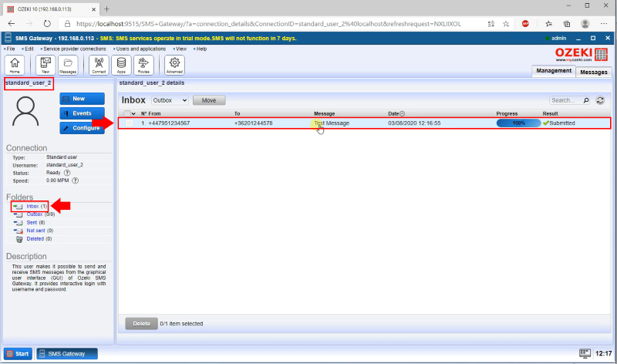Open the Service provider connections menu

click(73, 49)
